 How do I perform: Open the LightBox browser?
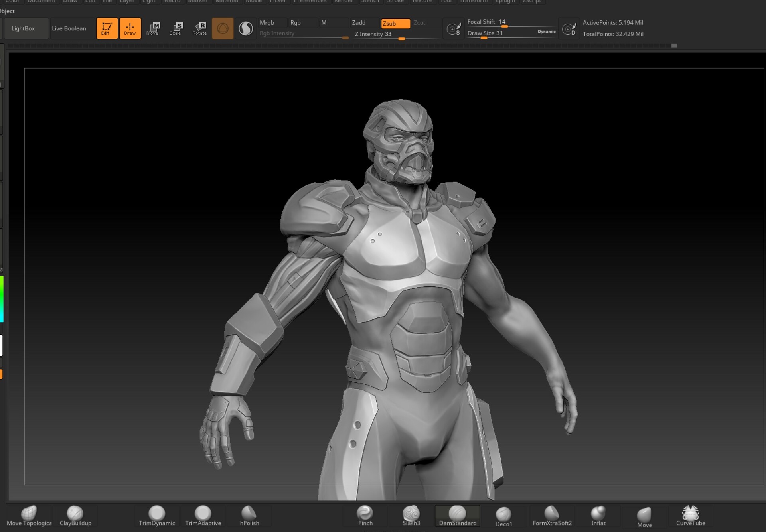coord(23,28)
